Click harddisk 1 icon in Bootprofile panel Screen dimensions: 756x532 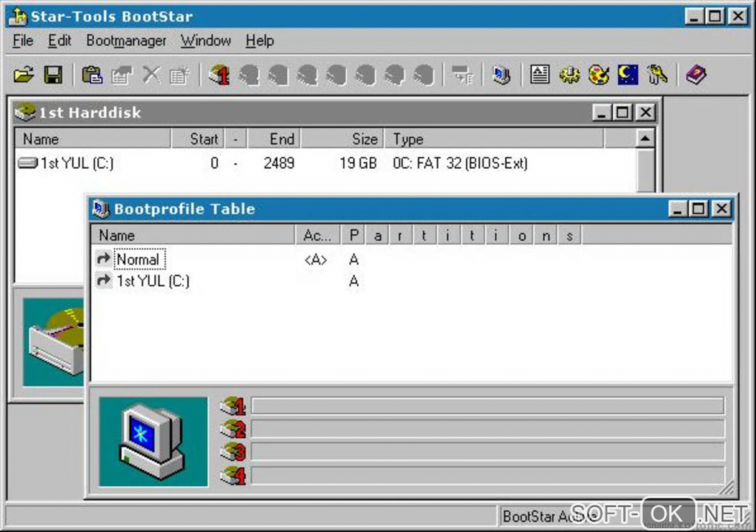(233, 406)
